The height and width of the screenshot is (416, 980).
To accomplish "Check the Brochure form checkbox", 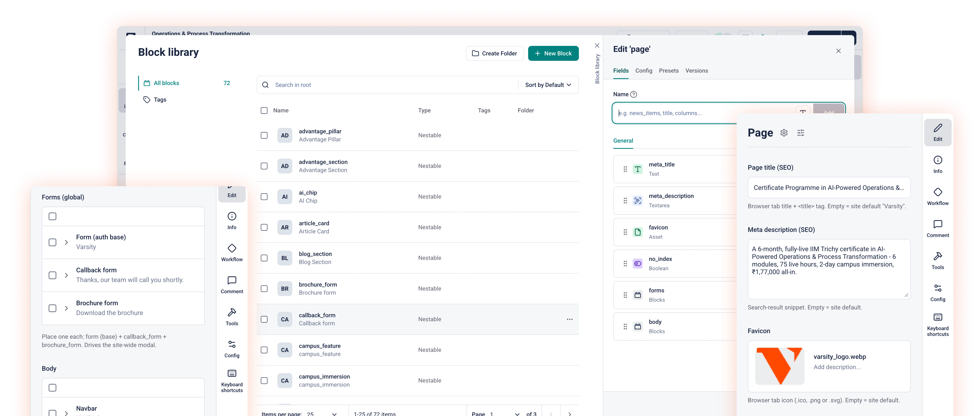I will pyautogui.click(x=52, y=308).
